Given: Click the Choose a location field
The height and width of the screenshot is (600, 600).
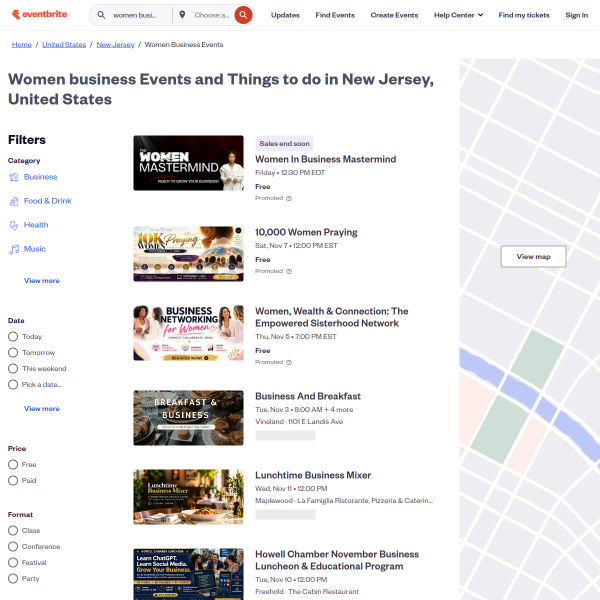Looking at the screenshot, I should point(212,15).
